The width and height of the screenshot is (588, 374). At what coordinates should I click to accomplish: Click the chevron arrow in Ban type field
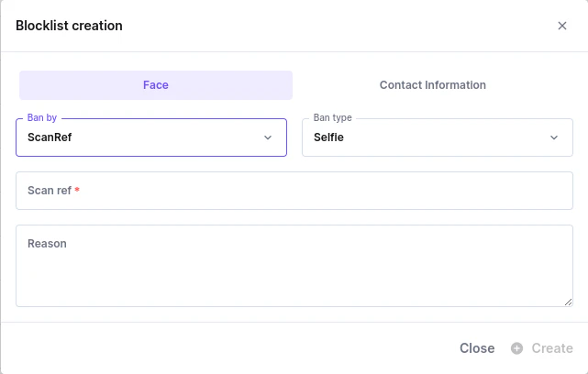[x=554, y=137]
